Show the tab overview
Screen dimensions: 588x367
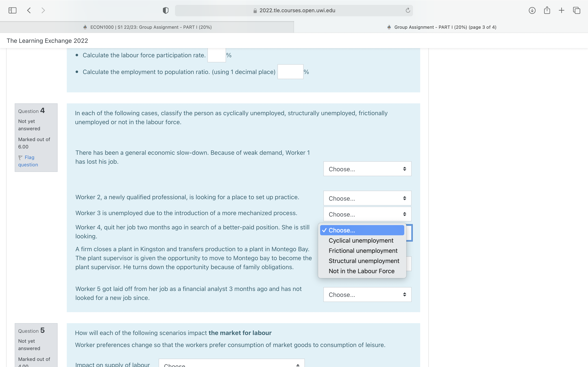click(x=576, y=10)
